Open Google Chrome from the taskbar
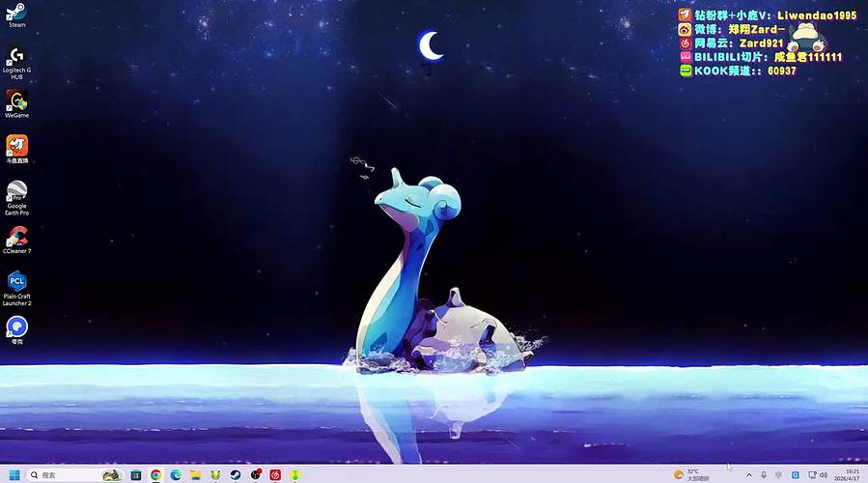The width and height of the screenshot is (868, 483). pos(156,474)
